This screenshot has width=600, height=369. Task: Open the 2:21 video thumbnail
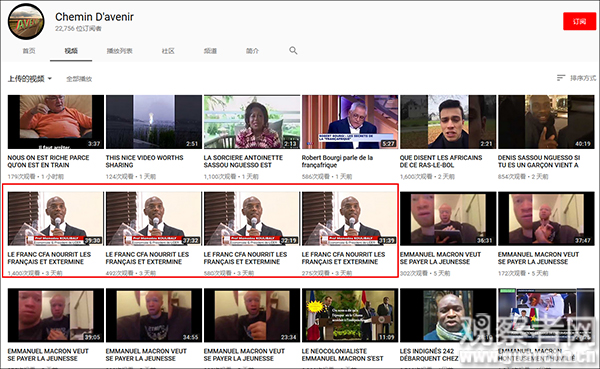pos(448,122)
